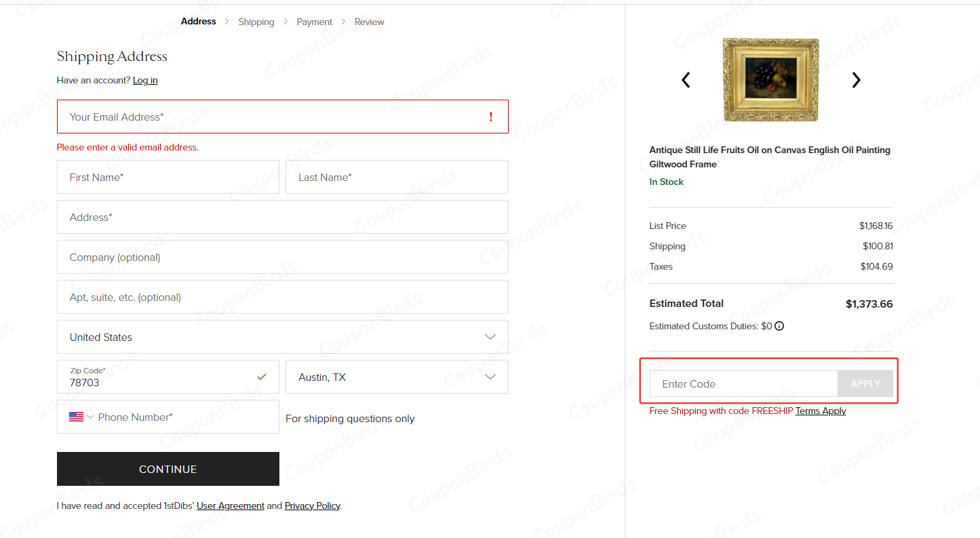Click the Shipping Address heading

(x=112, y=56)
